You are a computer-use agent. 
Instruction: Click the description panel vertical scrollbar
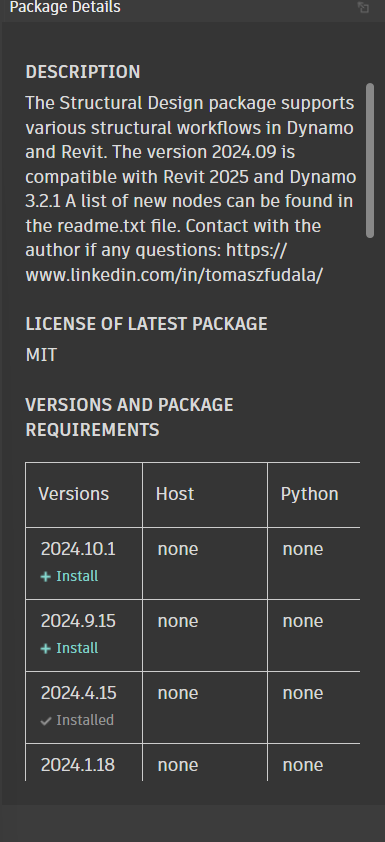(x=369, y=160)
